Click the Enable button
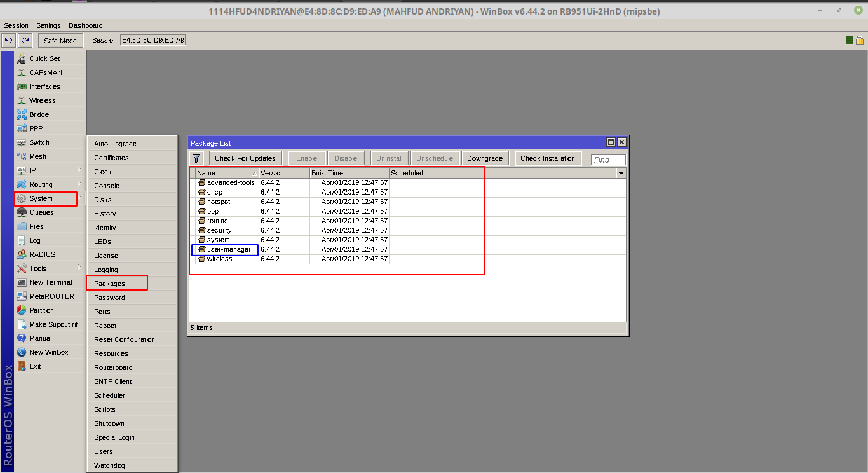This screenshot has height=473, width=868. tap(306, 158)
